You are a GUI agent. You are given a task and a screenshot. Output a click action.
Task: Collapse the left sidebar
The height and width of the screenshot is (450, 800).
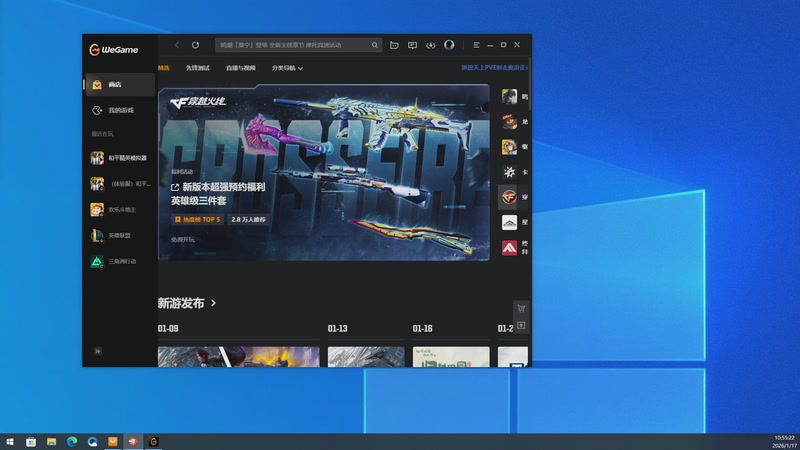(98, 351)
